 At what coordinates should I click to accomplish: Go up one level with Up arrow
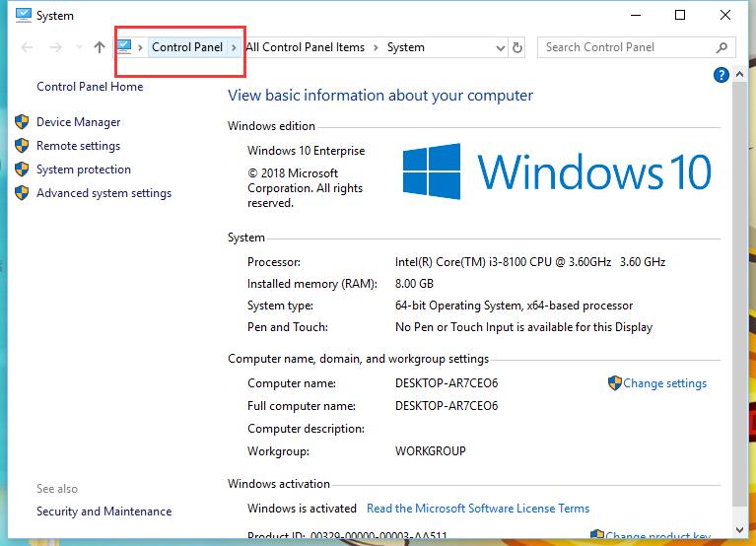(x=100, y=47)
